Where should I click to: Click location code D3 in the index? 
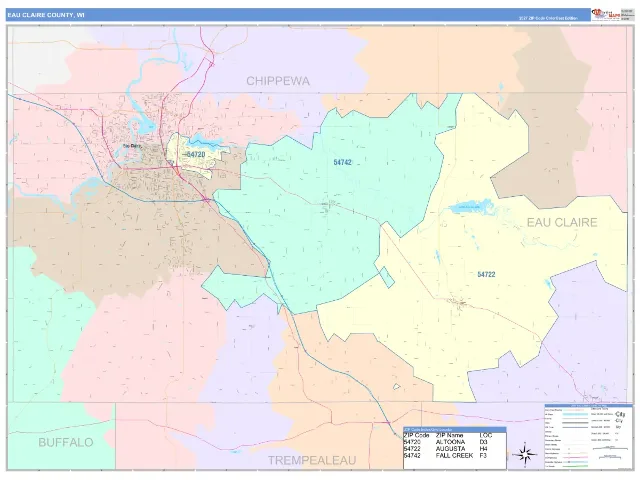pos(483,442)
